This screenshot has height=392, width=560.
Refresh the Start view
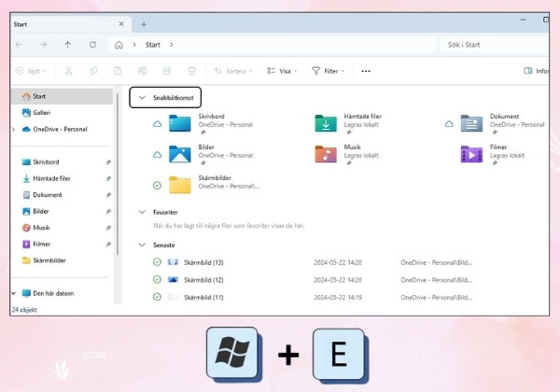coord(92,45)
